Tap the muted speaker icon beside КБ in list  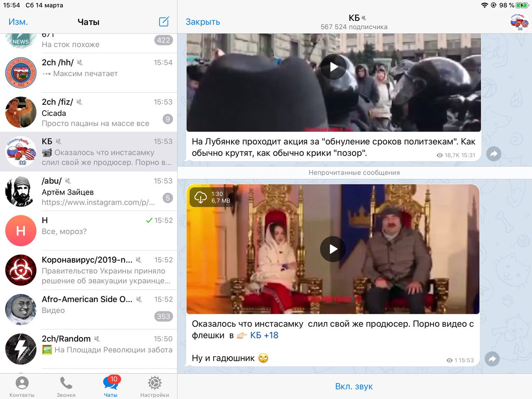pyautogui.click(x=59, y=141)
